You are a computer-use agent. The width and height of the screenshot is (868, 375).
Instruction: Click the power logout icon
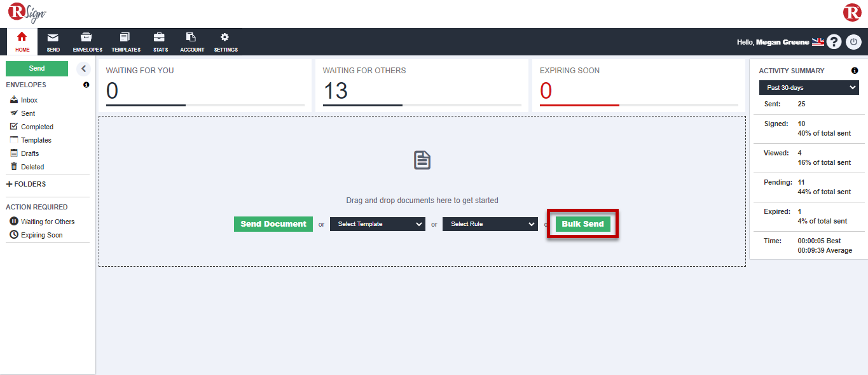pyautogui.click(x=853, y=42)
